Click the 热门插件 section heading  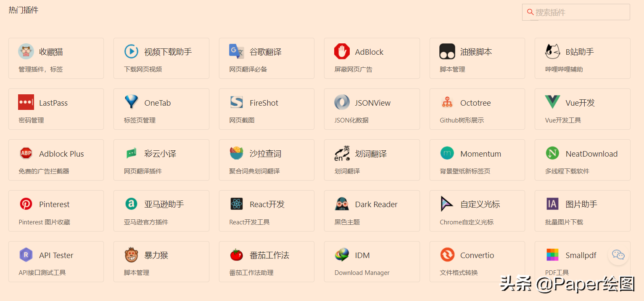coord(24,10)
